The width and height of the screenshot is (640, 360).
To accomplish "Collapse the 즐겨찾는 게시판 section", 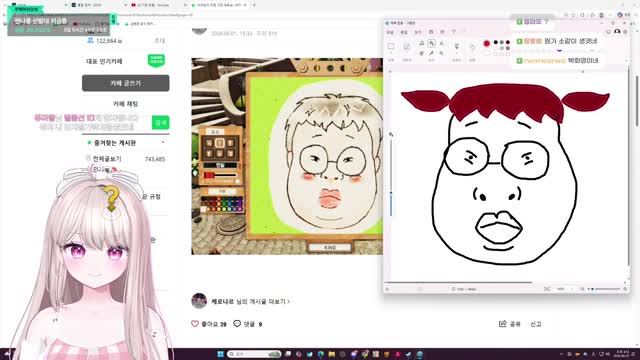I will 163,142.
